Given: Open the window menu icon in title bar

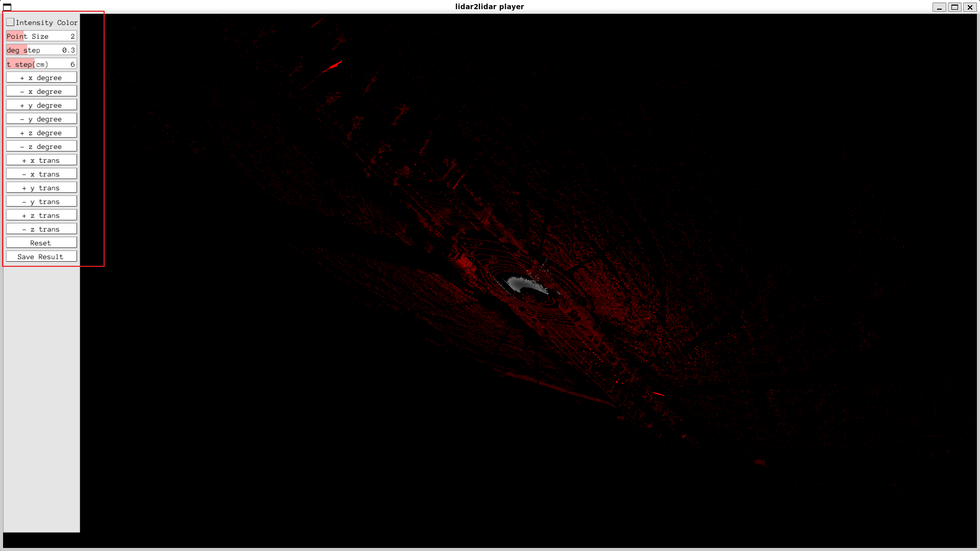Looking at the screenshot, I should click(7, 7).
